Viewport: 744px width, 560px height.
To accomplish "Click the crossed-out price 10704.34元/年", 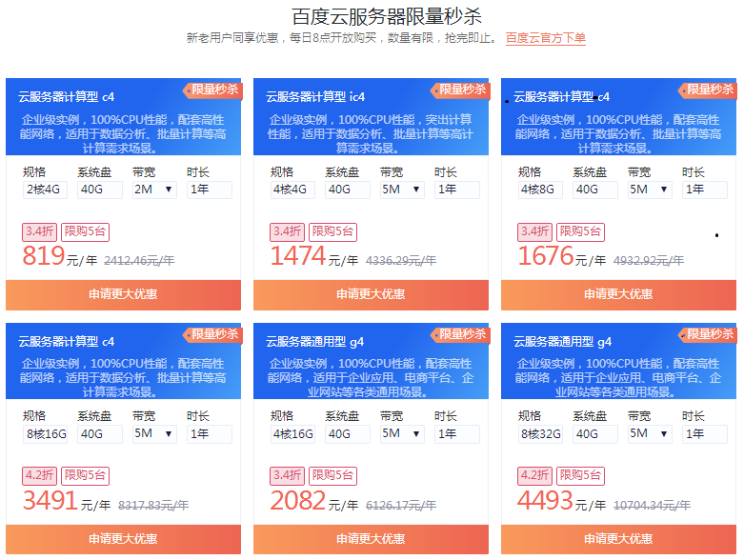I will (652, 506).
